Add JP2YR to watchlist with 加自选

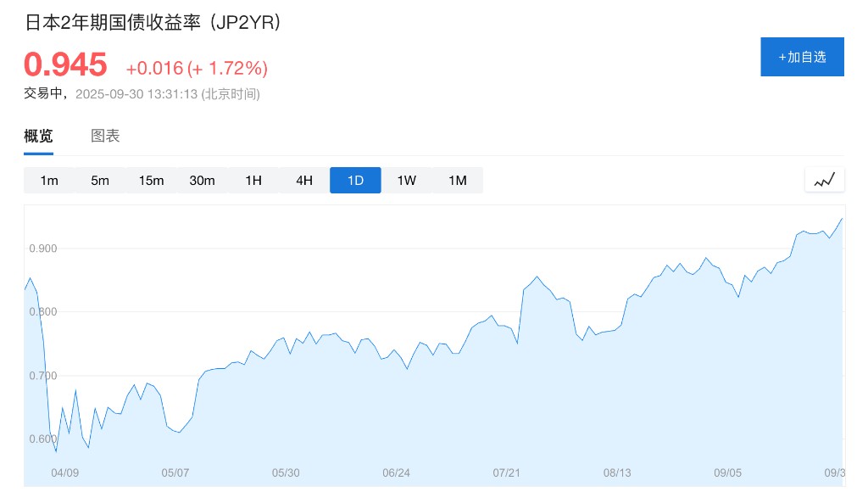tap(802, 57)
